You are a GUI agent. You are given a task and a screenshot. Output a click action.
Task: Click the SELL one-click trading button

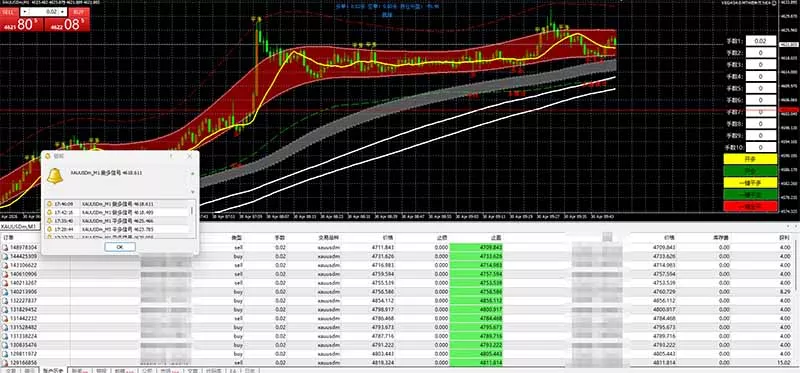click(10, 12)
